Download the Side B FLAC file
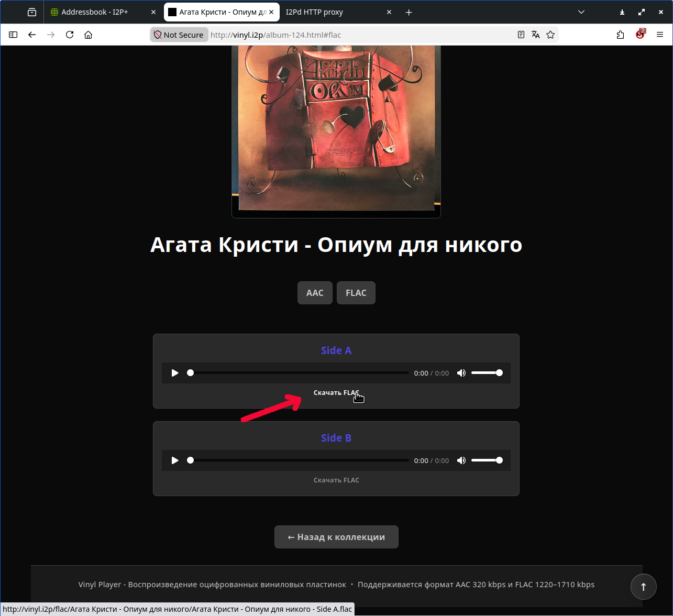This screenshot has width=673, height=616. [336, 480]
